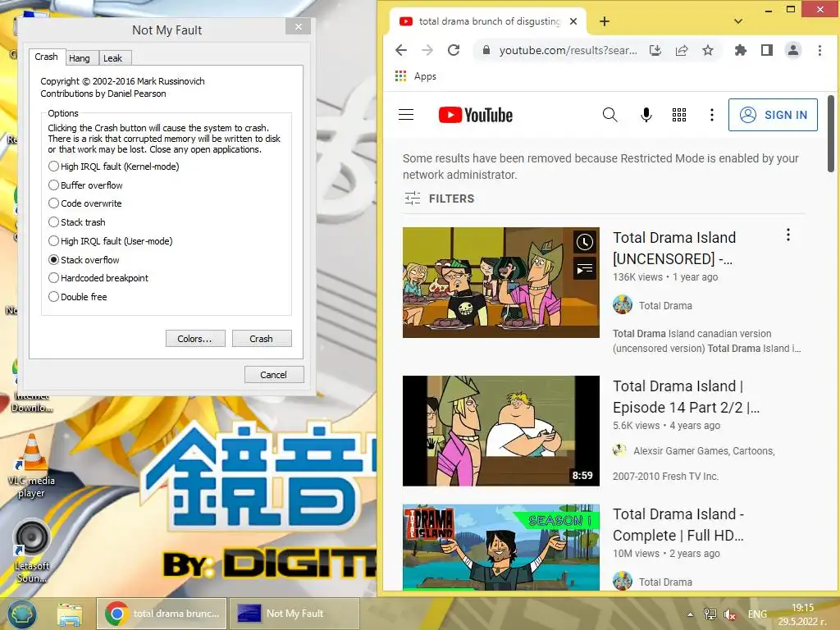Select High IRQL fault (Kernel-mode) option
The image size is (840, 630).
click(113, 167)
